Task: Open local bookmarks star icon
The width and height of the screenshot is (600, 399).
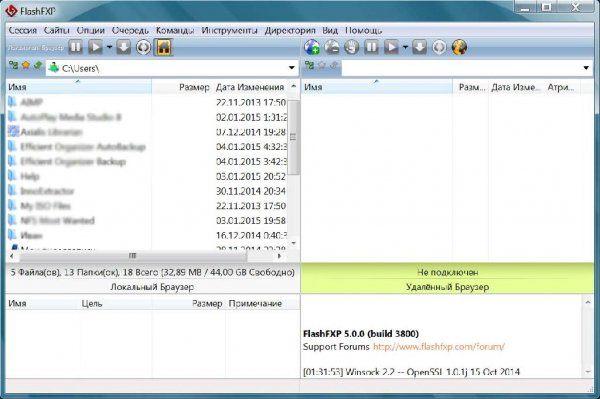Action: click(26, 65)
